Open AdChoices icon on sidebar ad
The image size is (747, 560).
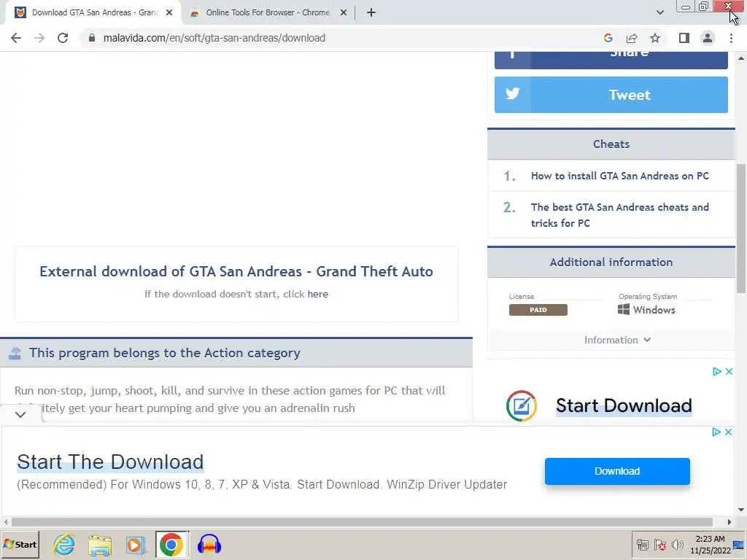point(716,371)
